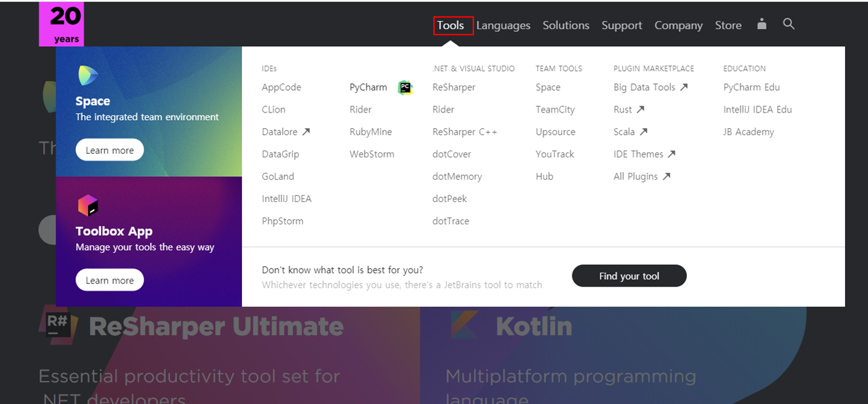Open the ReSharper C++ link
868x404 pixels.
point(465,132)
